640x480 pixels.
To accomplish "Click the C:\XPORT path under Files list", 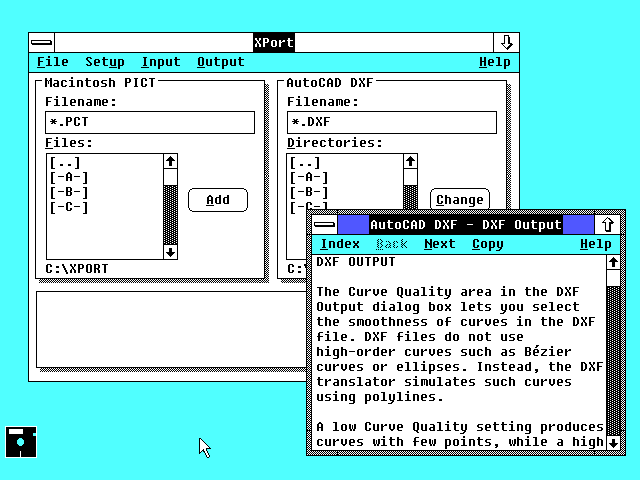I will pyautogui.click(x=77, y=269).
